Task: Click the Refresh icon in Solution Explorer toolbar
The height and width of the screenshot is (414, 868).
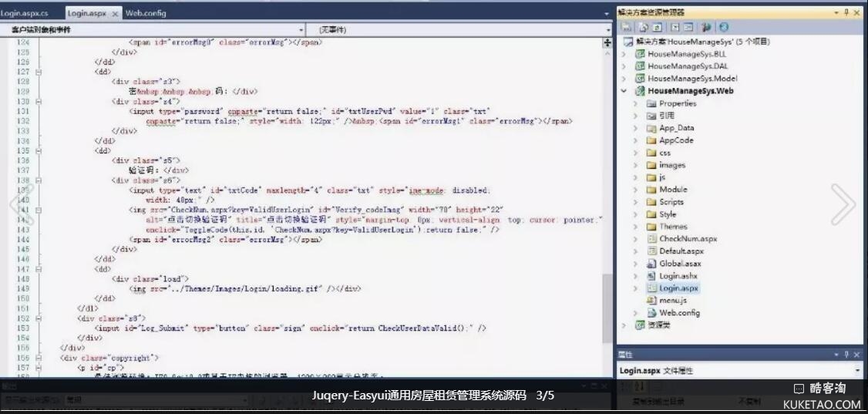Action: pos(657,27)
